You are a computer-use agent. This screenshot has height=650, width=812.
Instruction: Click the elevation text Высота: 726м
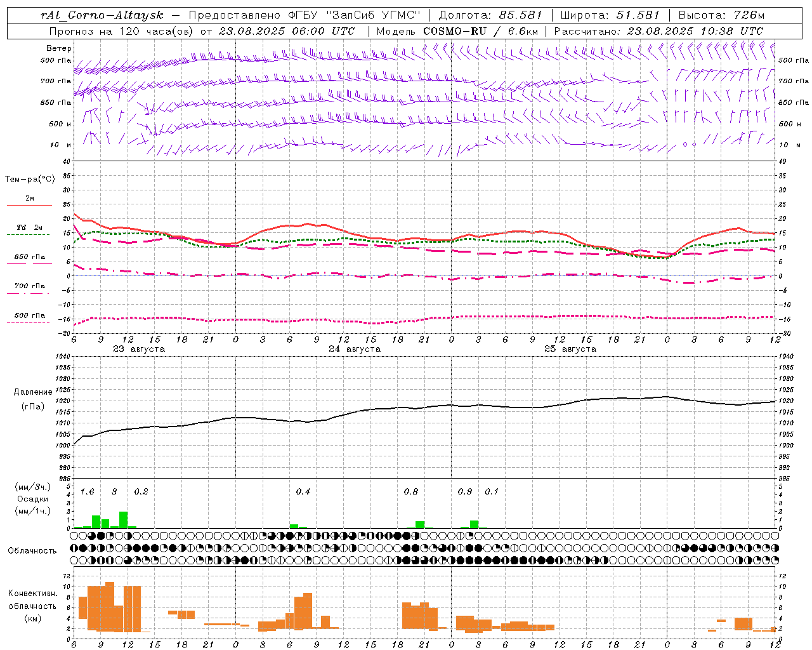tap(721, 15)
